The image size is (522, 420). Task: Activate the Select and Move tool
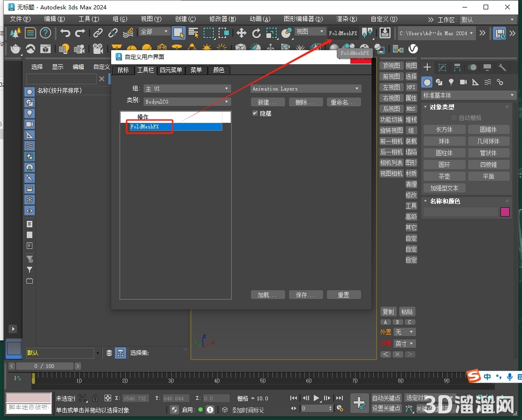point(242,33)
